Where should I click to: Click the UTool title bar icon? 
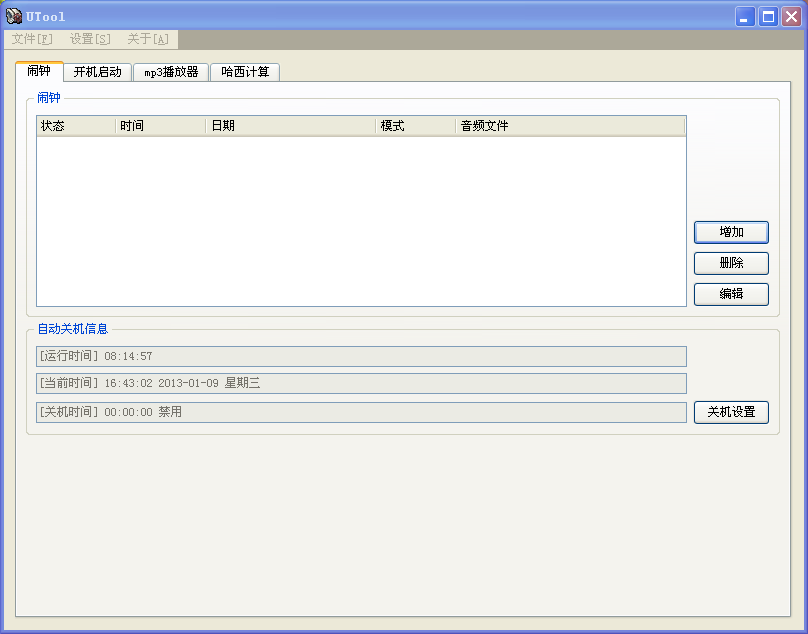point(14,16)
